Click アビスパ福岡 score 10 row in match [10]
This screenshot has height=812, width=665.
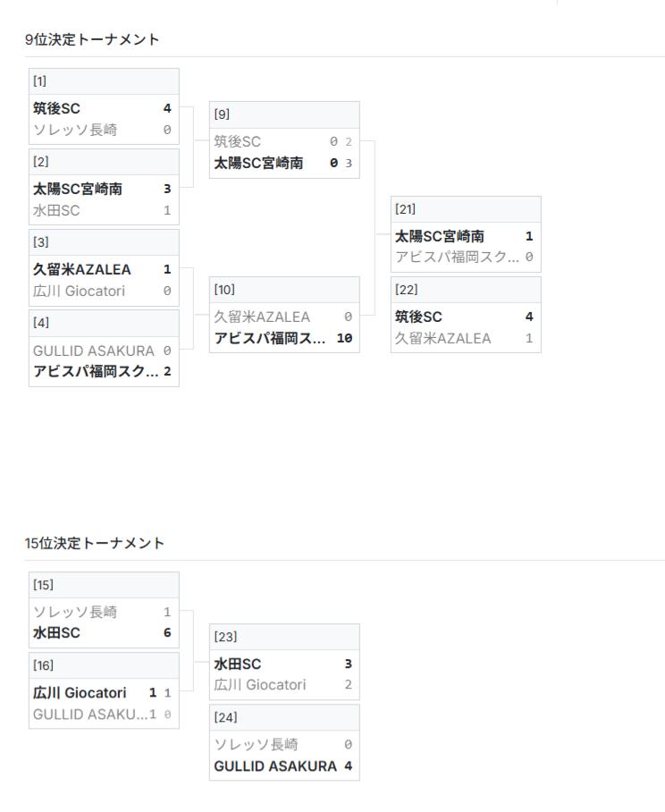[x=284, y=338]
